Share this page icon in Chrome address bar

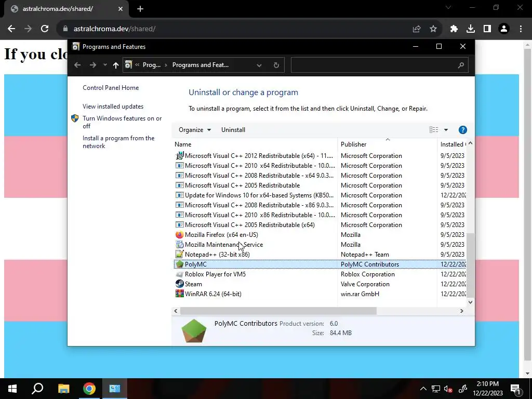(417, 29)
